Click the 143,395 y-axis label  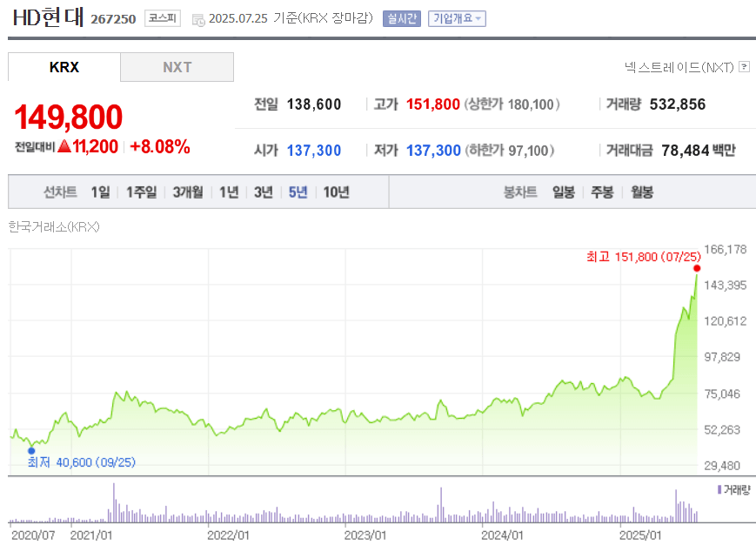[726, 285]
